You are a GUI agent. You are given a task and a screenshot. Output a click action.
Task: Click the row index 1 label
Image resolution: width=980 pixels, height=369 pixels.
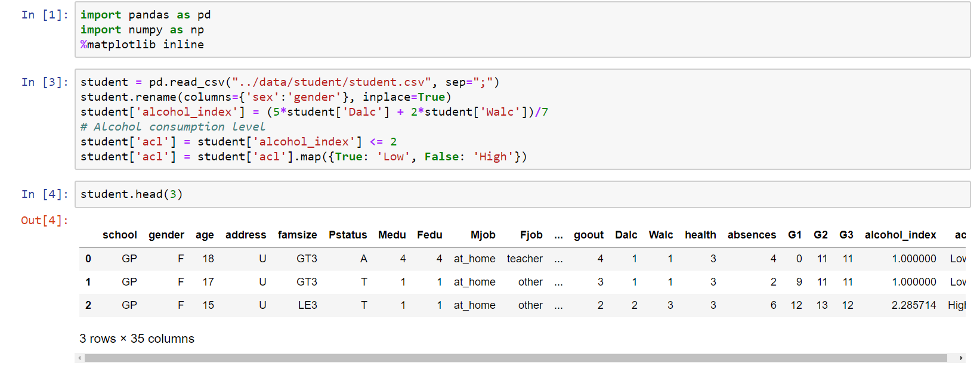coord(88,282)
